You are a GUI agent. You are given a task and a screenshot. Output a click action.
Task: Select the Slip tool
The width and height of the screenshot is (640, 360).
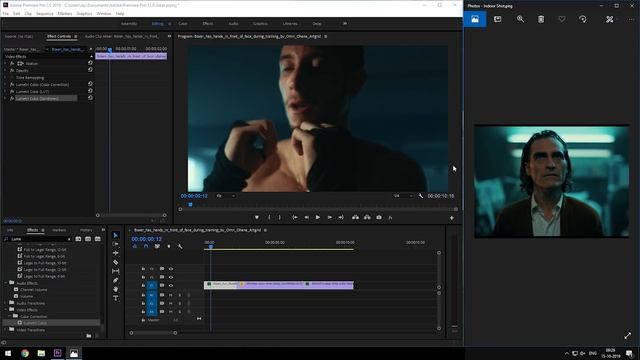point(116,271)
